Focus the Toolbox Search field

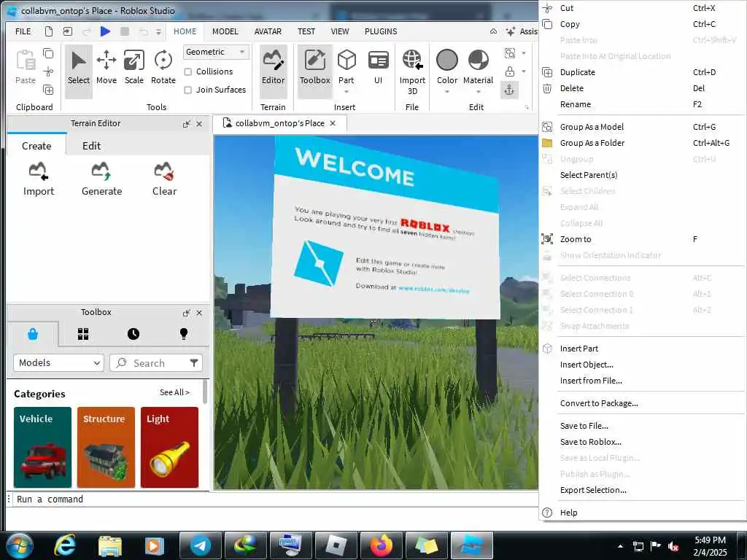(155, 363)
